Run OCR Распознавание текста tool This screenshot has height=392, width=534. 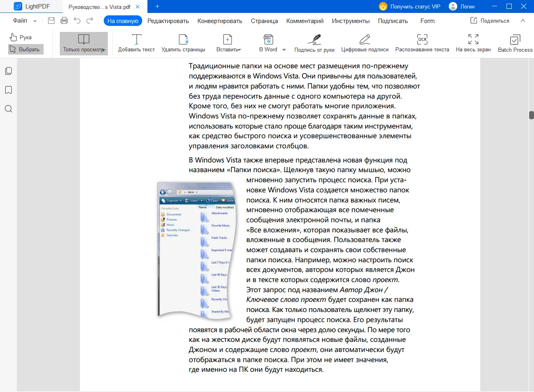pyautogui.click(x=422, y=43)
